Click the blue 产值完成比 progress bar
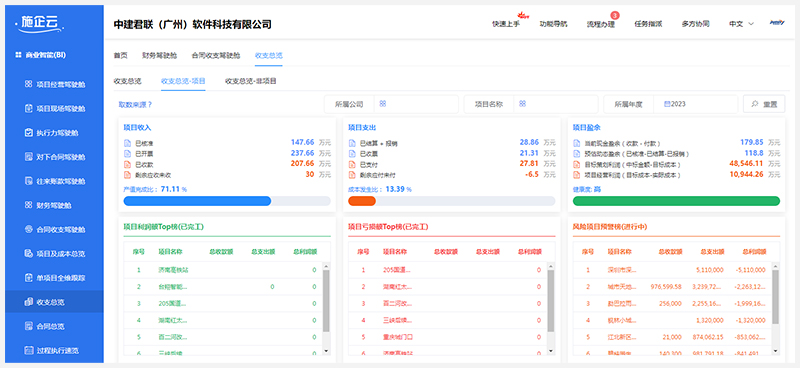Image resolution: width=800 pixels, height=368 pixels. coord(197,201)
